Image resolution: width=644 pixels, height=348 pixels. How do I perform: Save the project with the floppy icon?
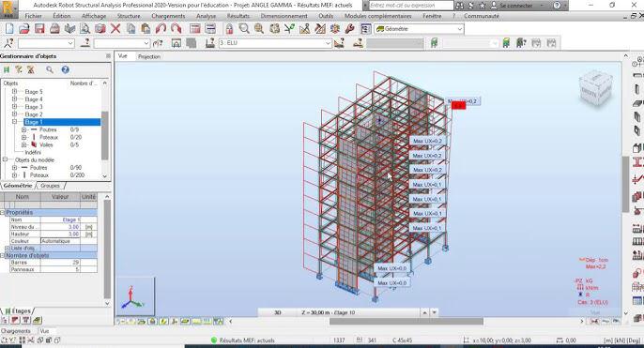(39, 28)
